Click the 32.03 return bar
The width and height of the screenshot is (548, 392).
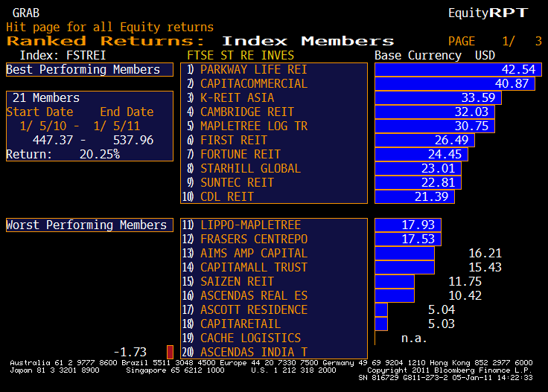pyautogui.click(x=435, y=112)
